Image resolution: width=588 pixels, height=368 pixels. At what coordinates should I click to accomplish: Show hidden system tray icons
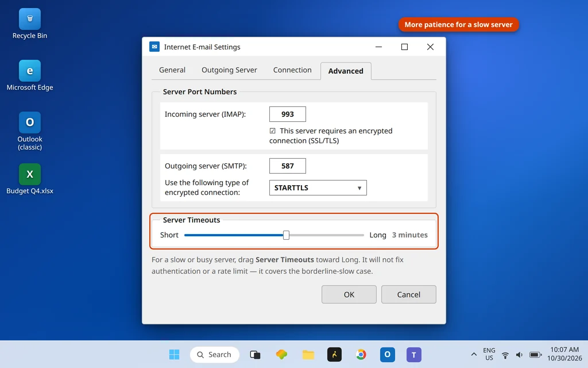coord(474,354)
